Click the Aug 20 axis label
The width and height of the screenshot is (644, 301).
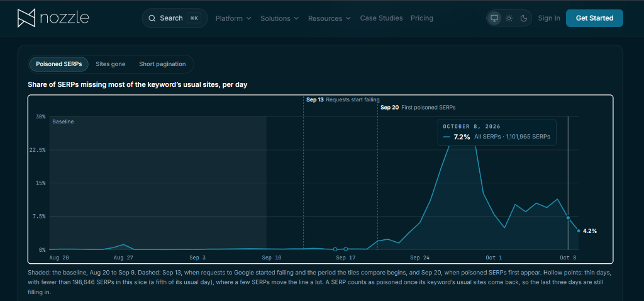(59, 258)
